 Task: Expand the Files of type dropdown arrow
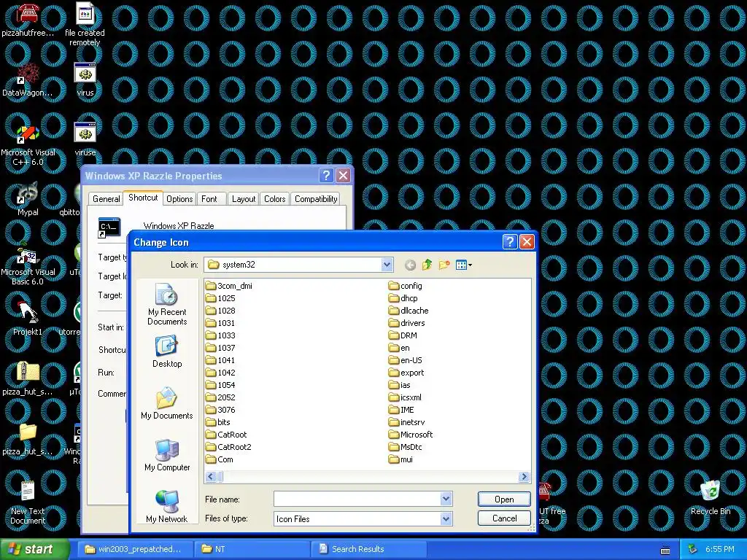click(446, 518)
